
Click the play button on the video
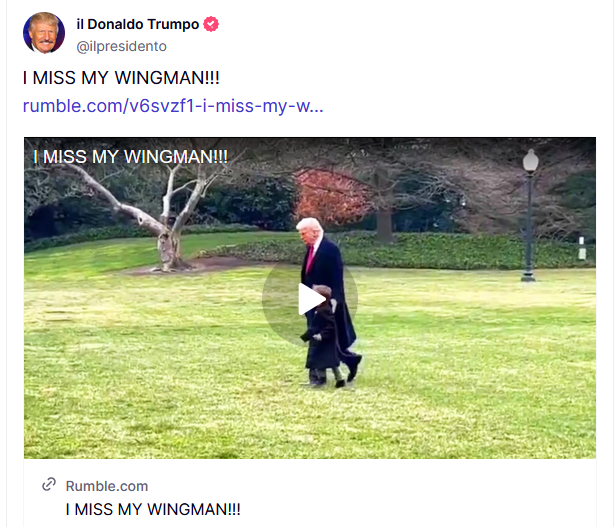pyautogui.click(x=310, y=299)
